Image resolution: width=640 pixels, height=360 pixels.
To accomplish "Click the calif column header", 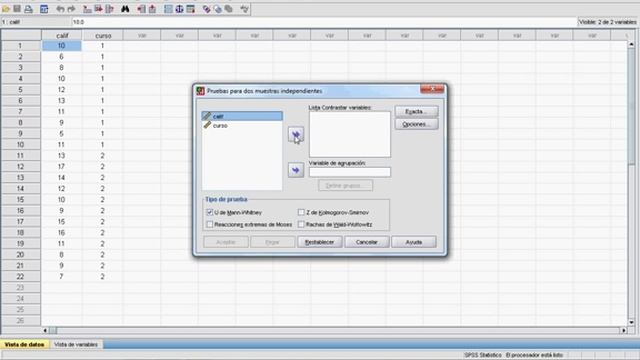I will (x=62, y=36).
